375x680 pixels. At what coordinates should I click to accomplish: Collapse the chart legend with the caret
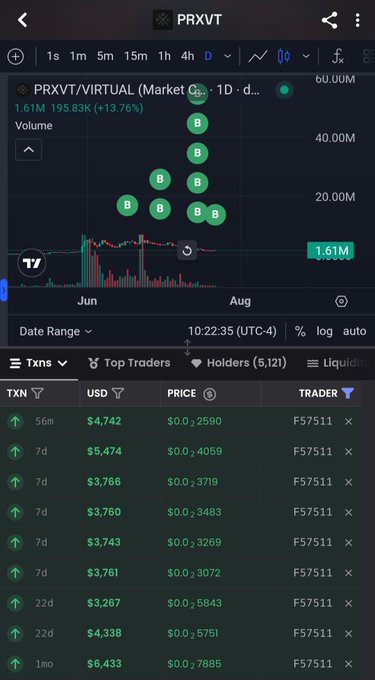coord(29,150)
